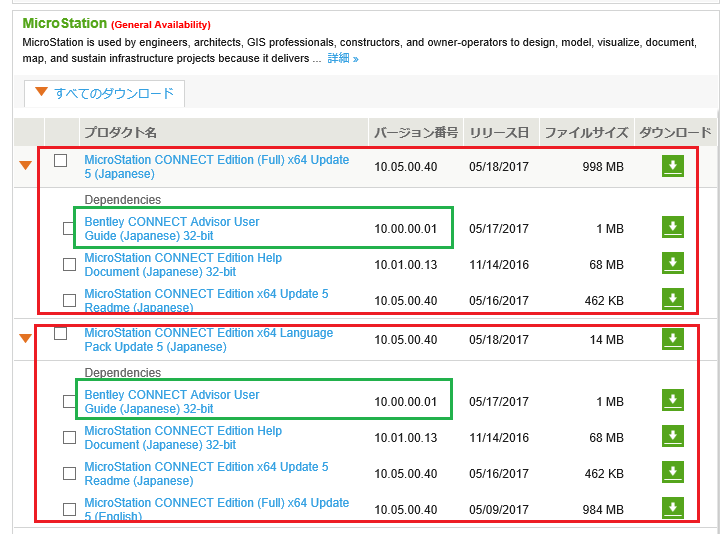Download Update 5 Readme in Full (Japanese) dependencies

tap(673, 299)
